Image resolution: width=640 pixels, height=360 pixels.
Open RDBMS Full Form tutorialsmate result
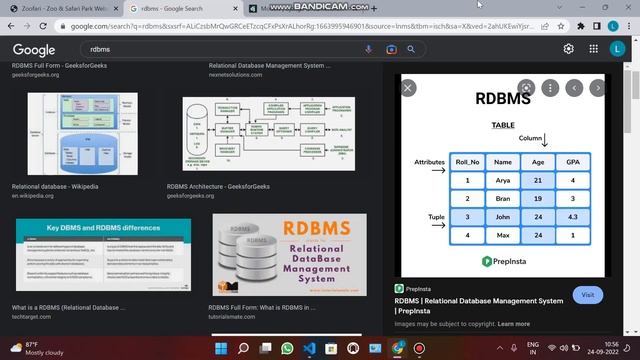(262, 307)
